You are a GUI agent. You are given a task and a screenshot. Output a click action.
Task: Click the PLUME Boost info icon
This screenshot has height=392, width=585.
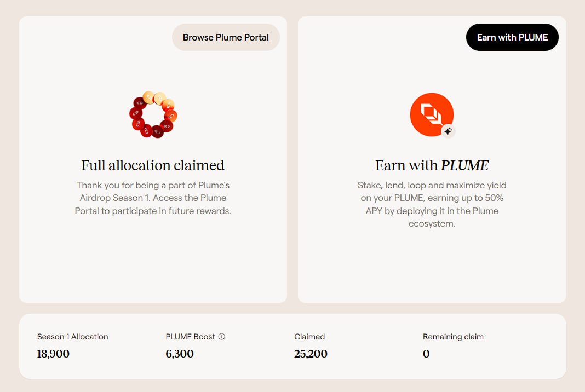[222, 336]
